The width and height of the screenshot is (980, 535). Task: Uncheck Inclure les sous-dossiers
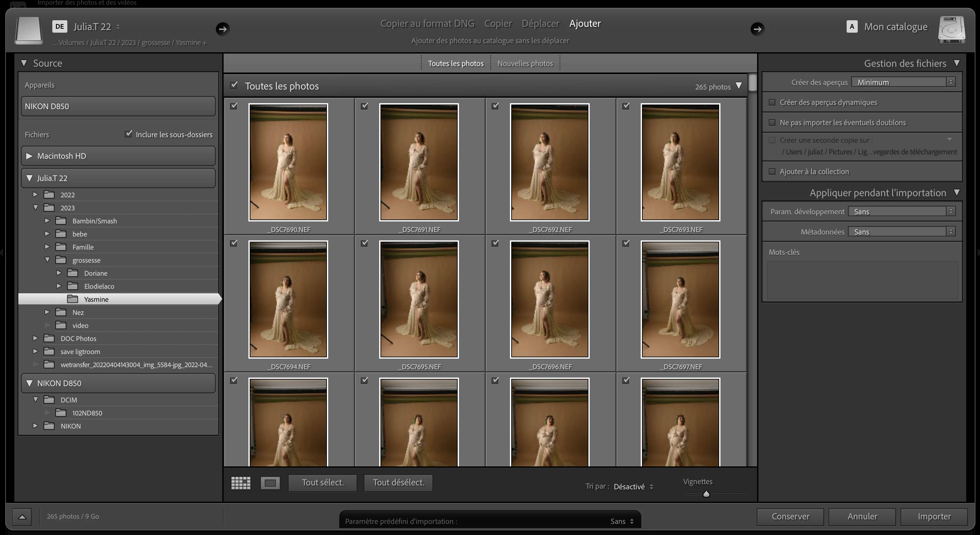click(x=128, y=134)
